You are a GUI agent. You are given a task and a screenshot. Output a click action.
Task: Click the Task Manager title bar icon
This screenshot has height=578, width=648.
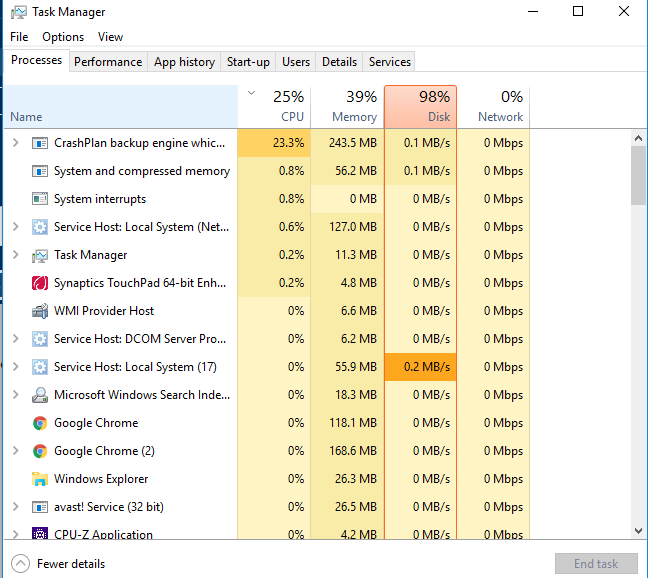click(19, 12)
